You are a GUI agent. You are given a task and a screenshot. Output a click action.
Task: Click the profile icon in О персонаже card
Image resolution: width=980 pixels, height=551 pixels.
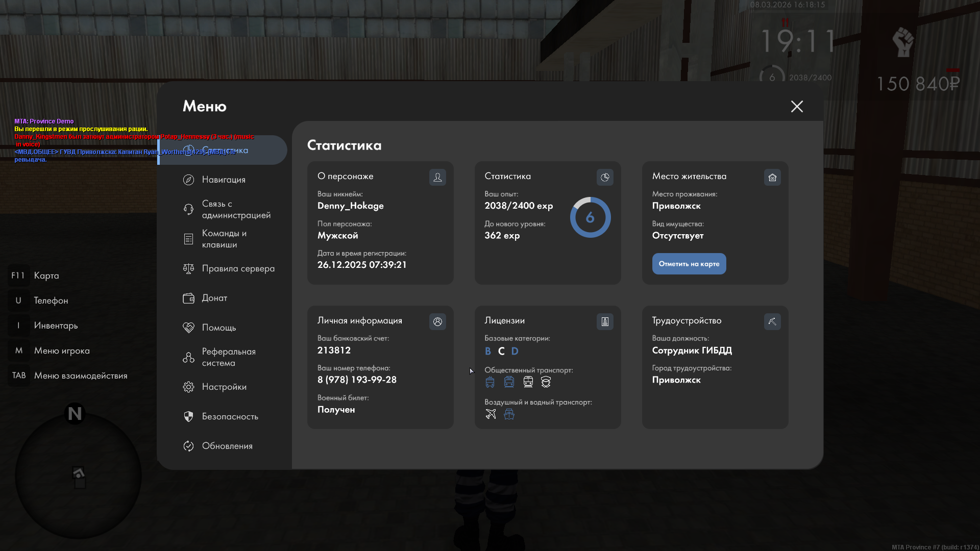437,177
